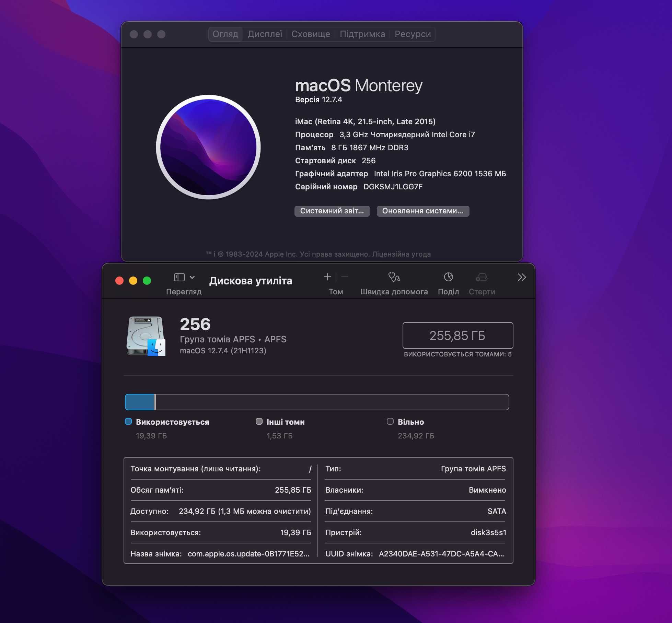This screenshot has height=623, width=672.
Task: Click the Доступно 234,92 ГБ row
Action: click(x=221, y=511)
